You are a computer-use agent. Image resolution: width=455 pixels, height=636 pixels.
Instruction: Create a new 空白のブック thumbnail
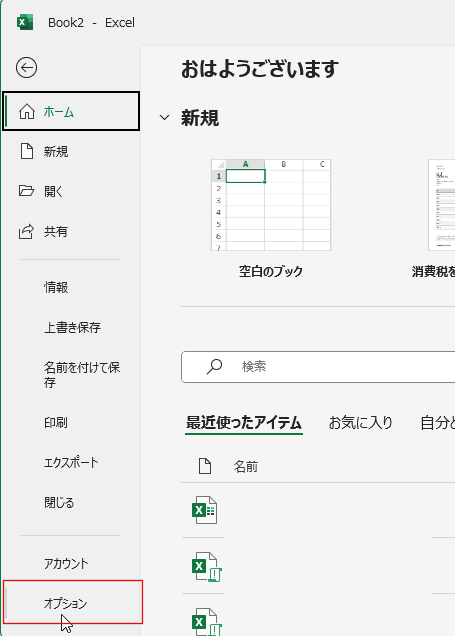271,205
